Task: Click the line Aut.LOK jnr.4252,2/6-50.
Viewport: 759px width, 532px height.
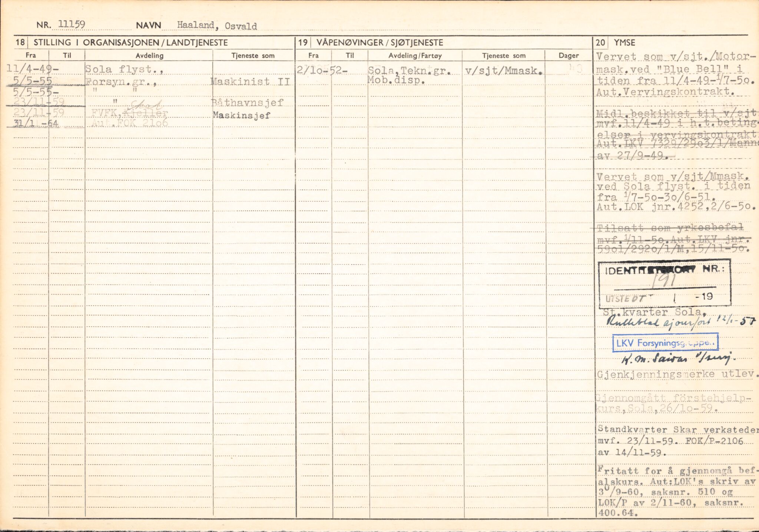Action: click(676, 207)
